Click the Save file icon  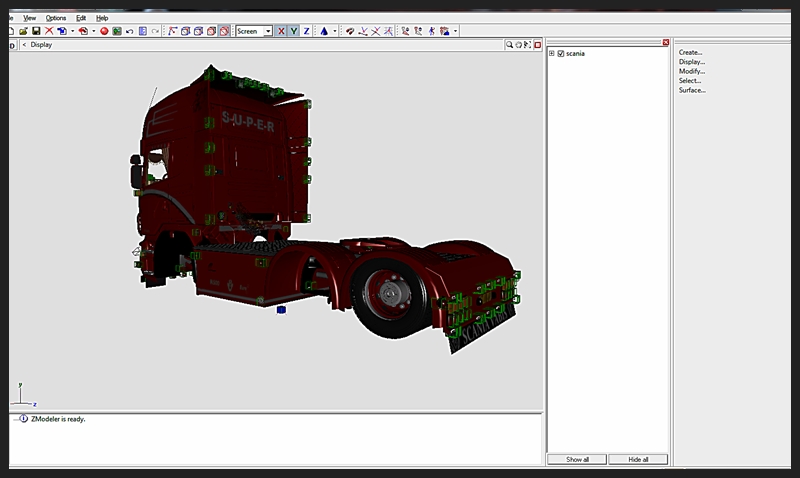[36, 31]
